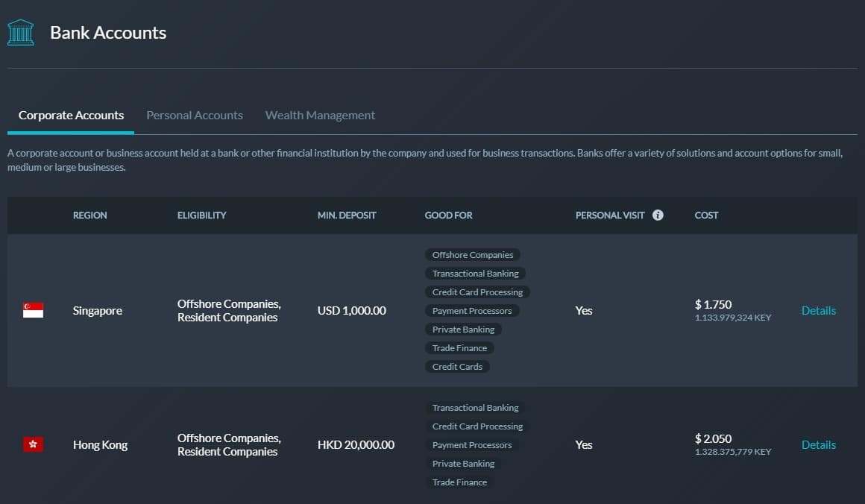This screenshot has width=865, height=504.
Task: Open Details for the Singapore account
Action: pyautogui.click(x=818, y=310)
